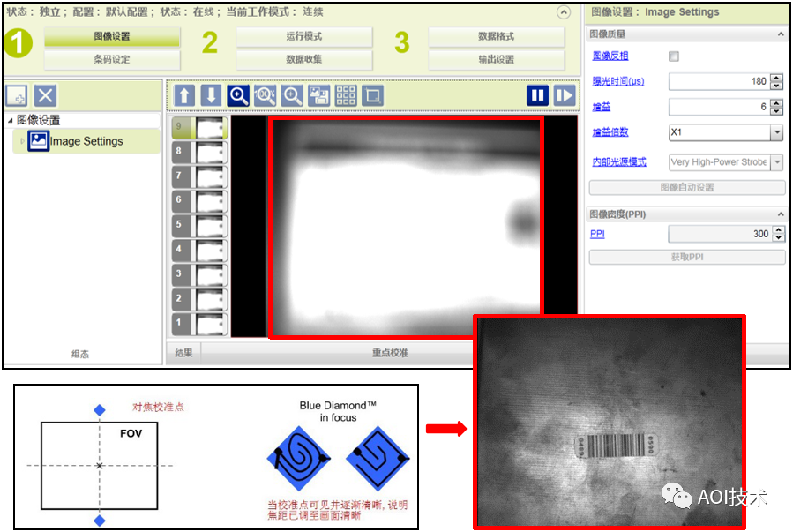This screenshot has width=793, height=532.
Task: Toggle the 图像反相 checkbox
Action: [x=674, y=56]
